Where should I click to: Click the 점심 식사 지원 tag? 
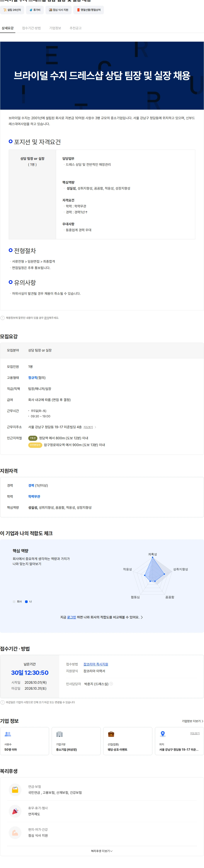[59, 10]
